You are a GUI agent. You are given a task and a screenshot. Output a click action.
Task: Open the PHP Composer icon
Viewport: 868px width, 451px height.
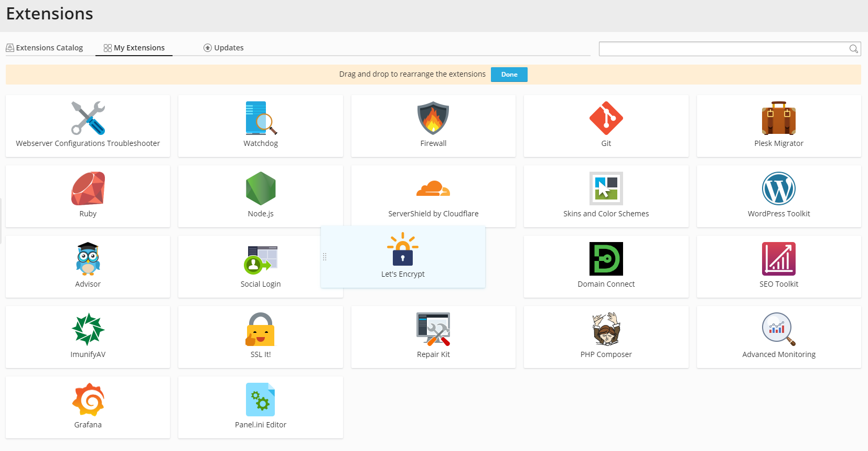(606, 329)
